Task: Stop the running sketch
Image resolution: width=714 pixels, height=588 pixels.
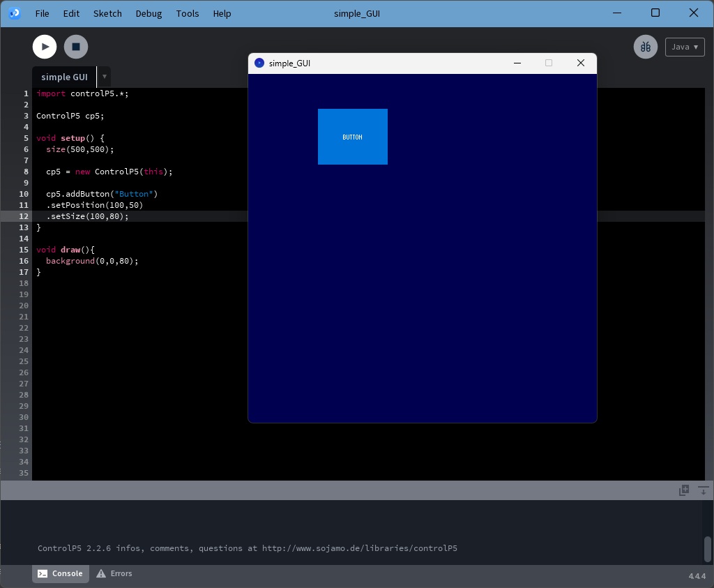Action: click(75, 47)
